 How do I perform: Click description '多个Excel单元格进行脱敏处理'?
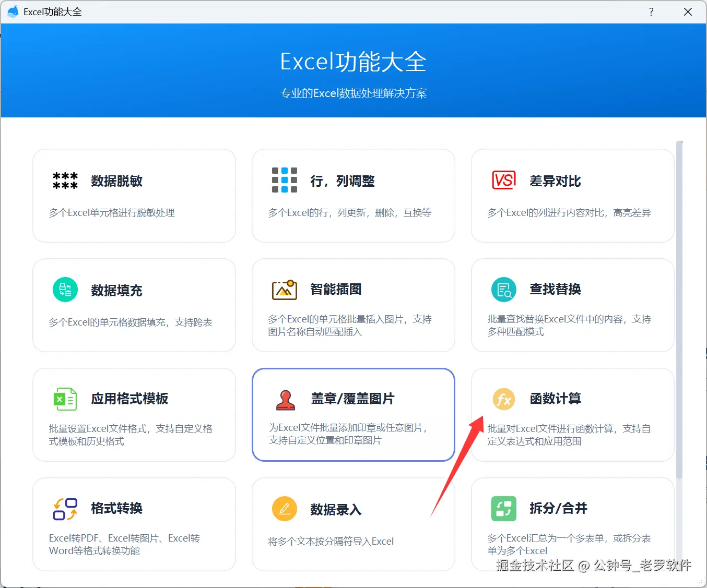(112, 213)
